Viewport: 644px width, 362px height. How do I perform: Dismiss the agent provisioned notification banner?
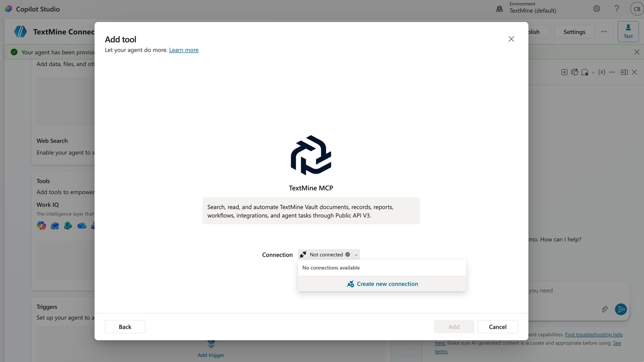(637, 52)
